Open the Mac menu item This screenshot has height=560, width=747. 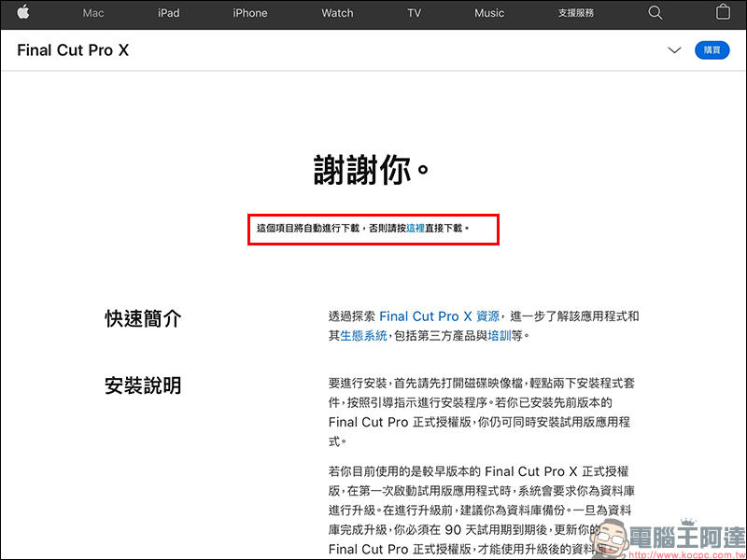pyautogui.click(x=93, y=13)
